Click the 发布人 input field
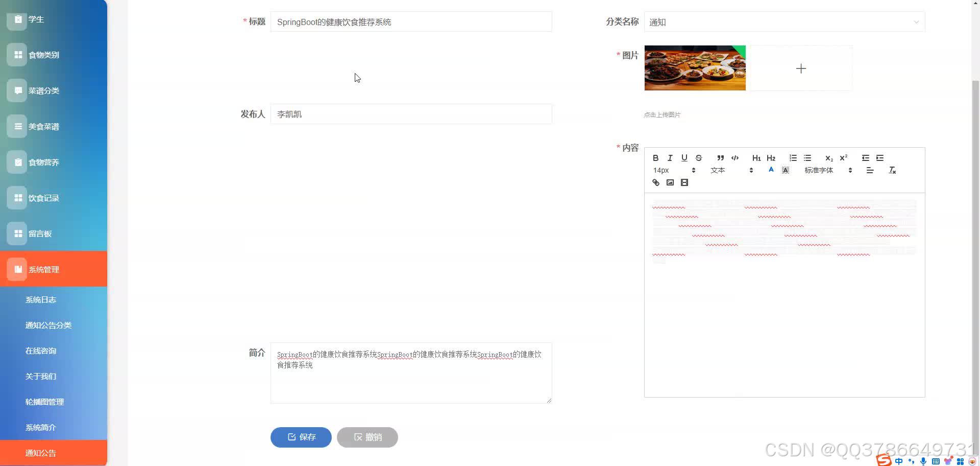Viewport: 980px width, 466px height. click(411, 114)
